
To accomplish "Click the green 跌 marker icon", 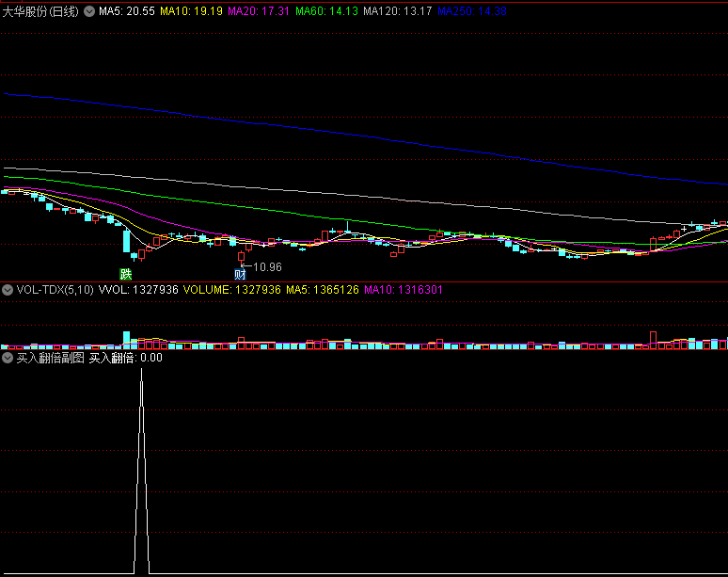I will click(126, 274).
